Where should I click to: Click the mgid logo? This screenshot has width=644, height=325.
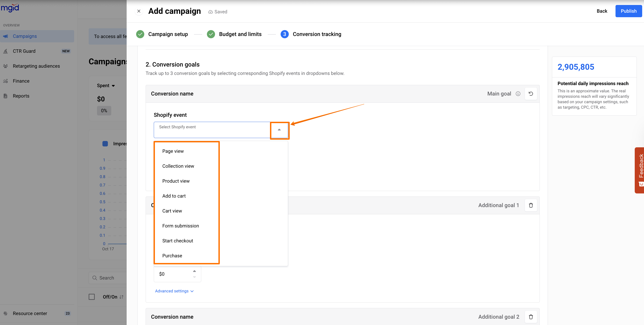click(x=10, y=7)
